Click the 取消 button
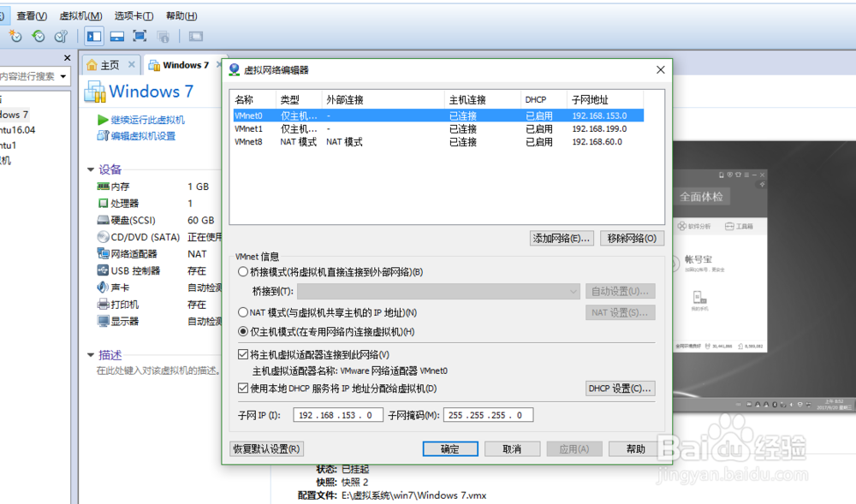 pos(512,449)
